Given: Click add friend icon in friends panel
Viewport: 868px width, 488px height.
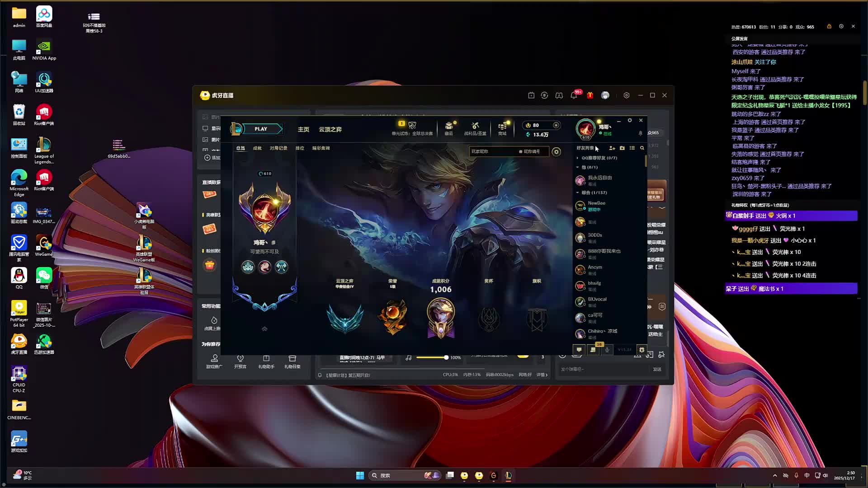Looking at the screenshot, I should click(612, 148).
